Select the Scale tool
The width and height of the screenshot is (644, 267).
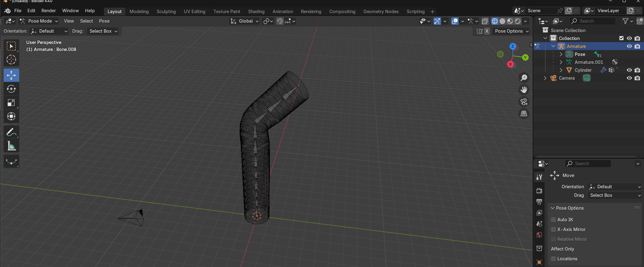coord(11,103)
